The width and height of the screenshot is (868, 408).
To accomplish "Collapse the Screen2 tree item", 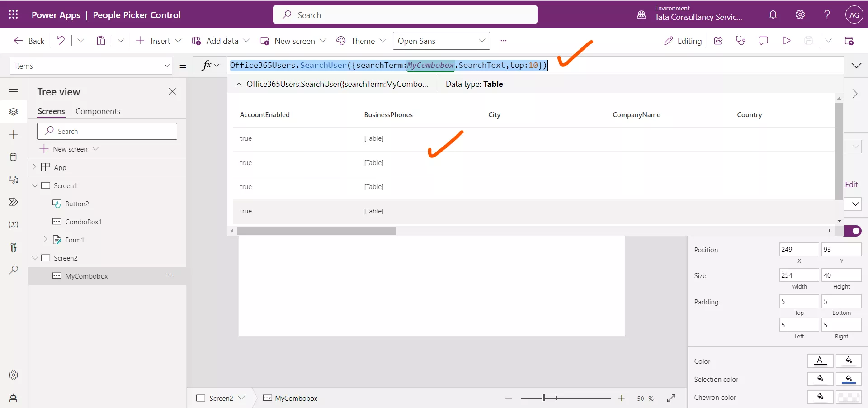I will pos(35,258).
